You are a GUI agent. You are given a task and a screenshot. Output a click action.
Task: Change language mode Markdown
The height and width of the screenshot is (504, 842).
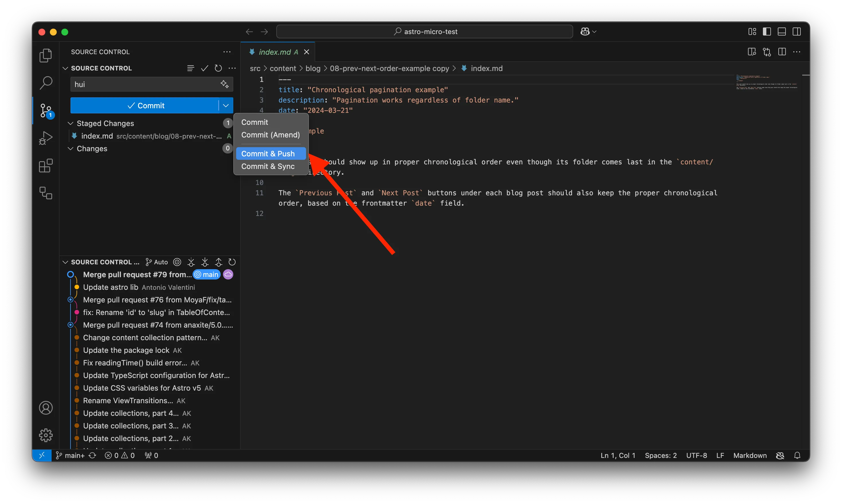pyautogui.click(x=750, y=455)
